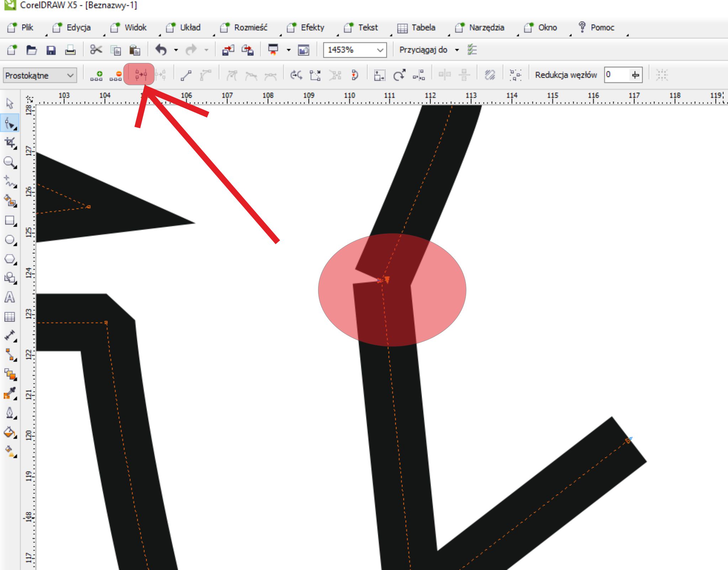Click the Save floppy disk icon

click(51, 50)
